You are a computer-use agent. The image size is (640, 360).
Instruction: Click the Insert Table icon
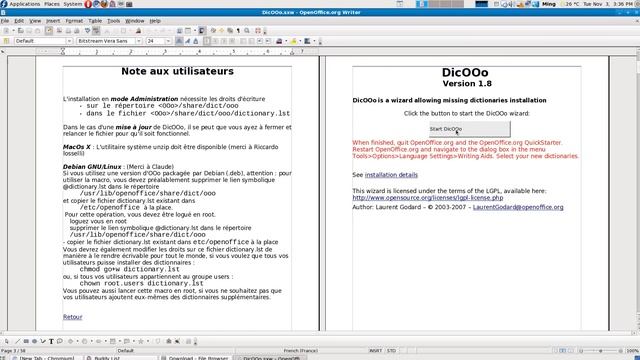pos(188,31)
